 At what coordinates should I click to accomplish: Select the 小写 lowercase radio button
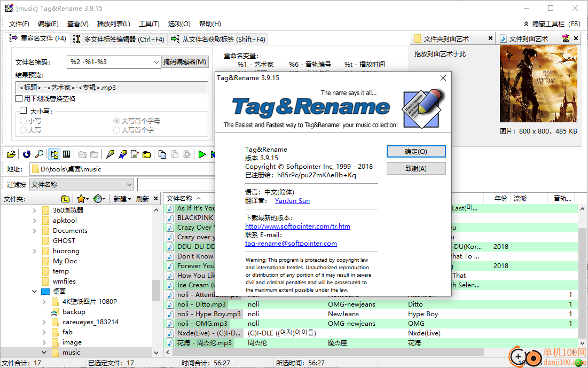(23, 121)
